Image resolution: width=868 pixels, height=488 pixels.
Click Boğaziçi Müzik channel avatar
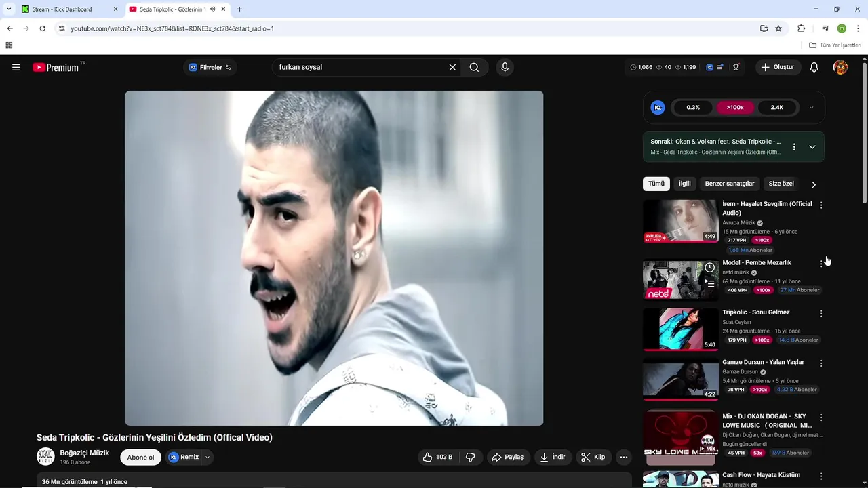click(45, 457)
